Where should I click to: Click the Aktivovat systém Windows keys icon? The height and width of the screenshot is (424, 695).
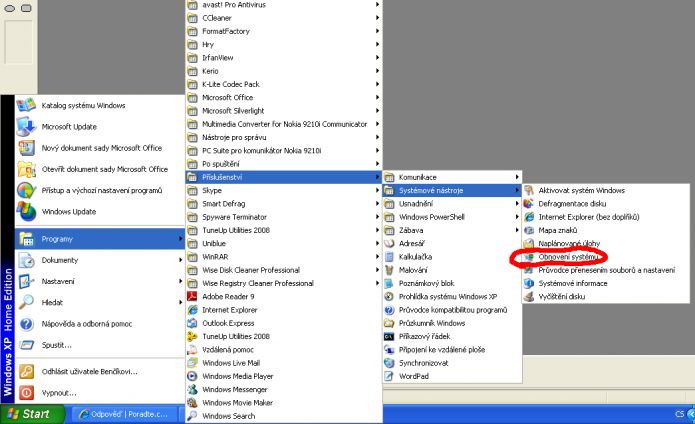click(x=528, y=190)
